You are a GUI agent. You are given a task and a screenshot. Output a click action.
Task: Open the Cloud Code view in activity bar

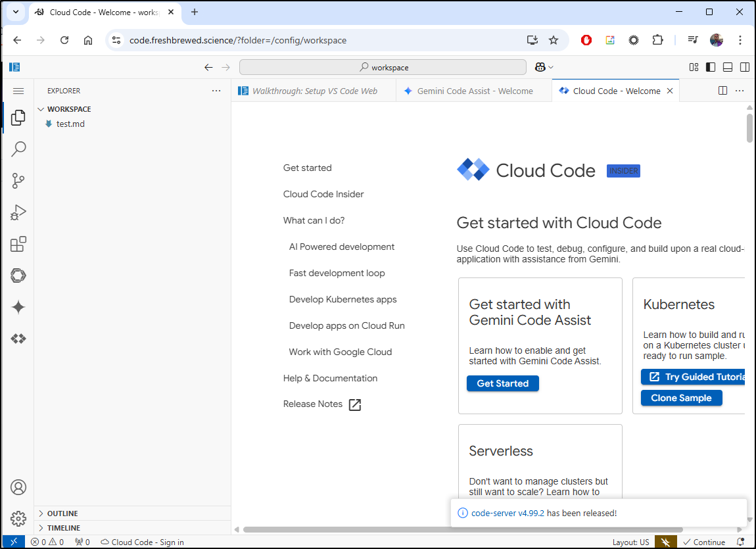coord(18,339)
